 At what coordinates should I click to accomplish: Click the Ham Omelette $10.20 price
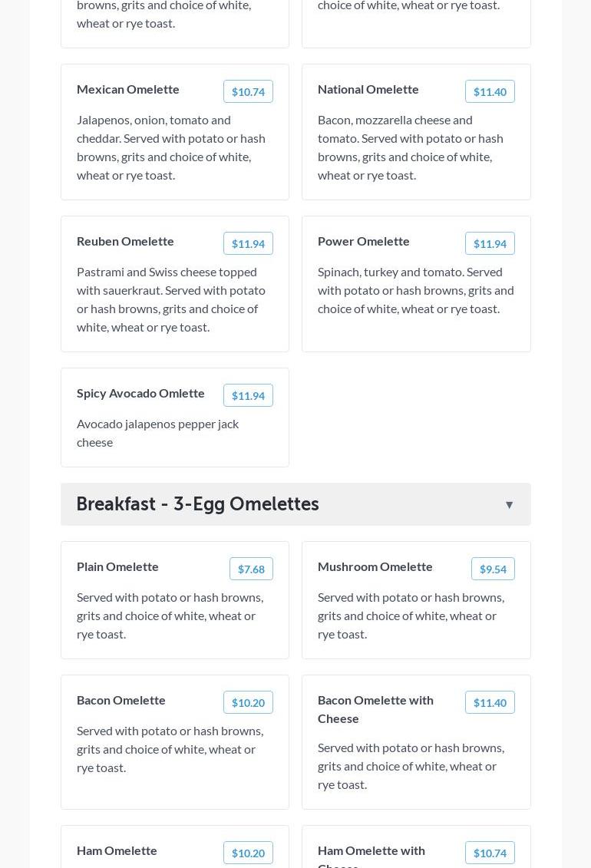(x=248, y=853)
